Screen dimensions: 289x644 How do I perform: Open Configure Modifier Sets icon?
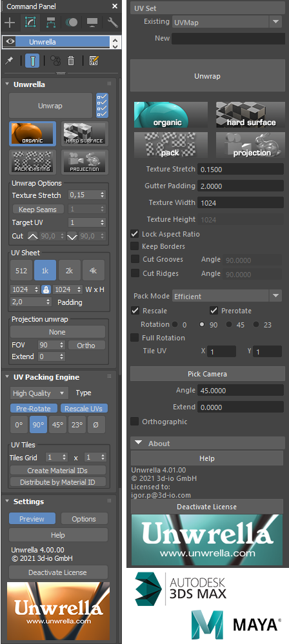coord(94,61)
